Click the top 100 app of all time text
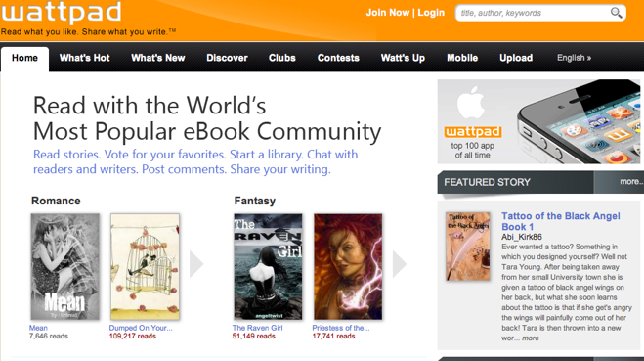The image size is (644, 361). pos(472,151)
